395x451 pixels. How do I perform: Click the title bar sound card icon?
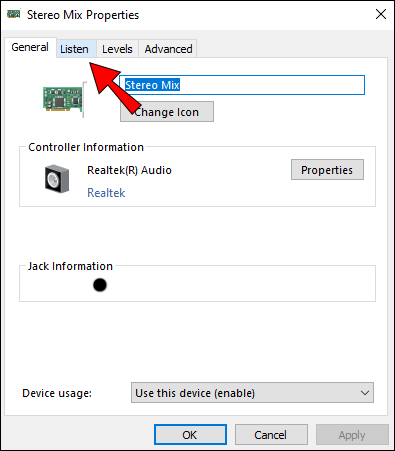coord(14,14)
